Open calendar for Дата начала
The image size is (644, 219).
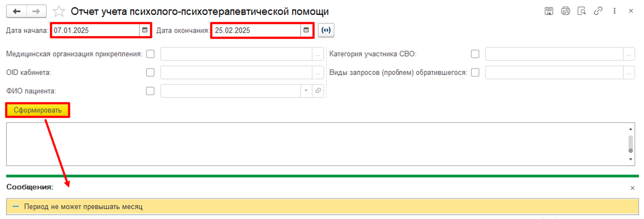pos(145,30)
